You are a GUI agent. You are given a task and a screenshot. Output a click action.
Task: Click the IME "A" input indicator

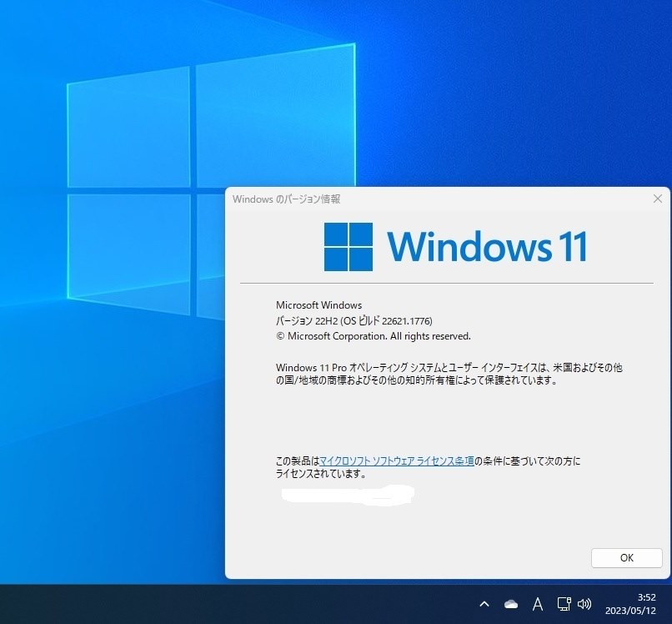[x=538, y=604]
